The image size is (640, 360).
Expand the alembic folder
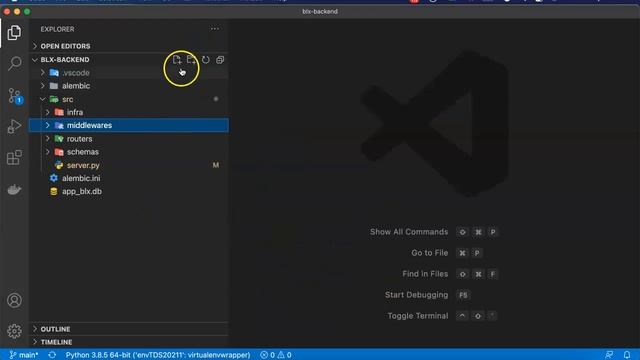[129, 86]
